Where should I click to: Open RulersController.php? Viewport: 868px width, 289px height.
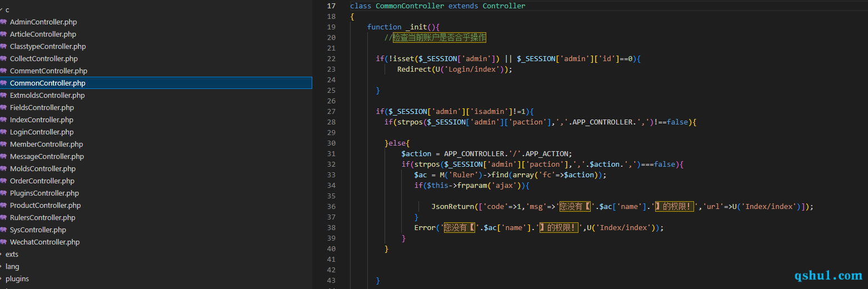43,218
